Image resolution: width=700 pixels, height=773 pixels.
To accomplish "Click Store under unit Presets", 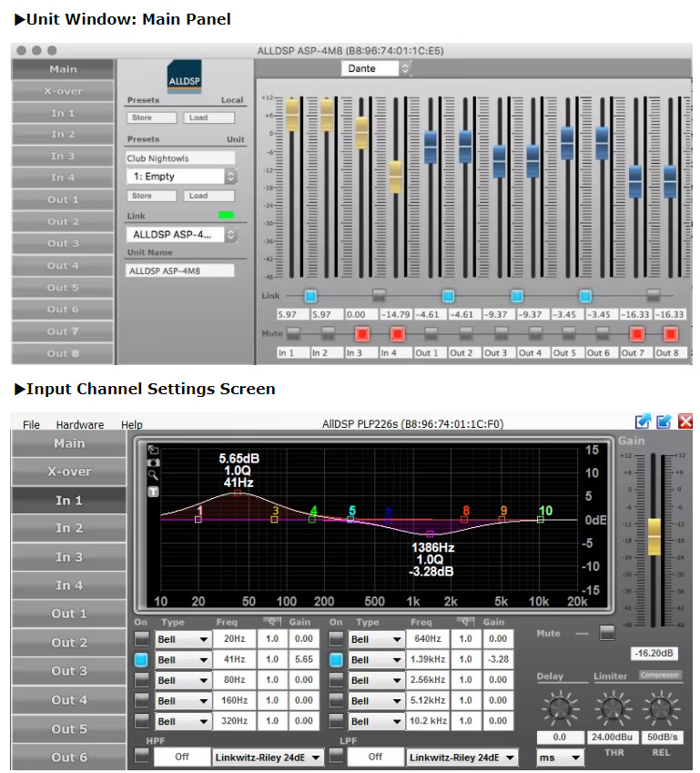I will point(151,196).
